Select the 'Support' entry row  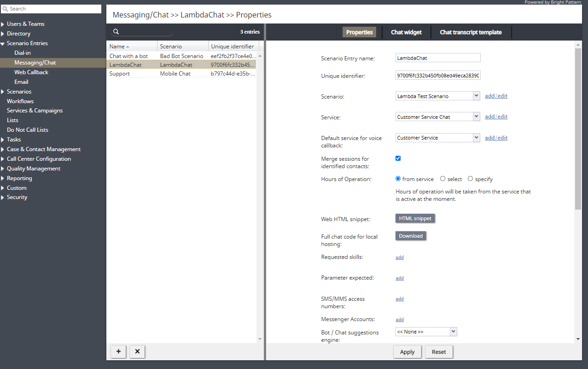(181, 73)
